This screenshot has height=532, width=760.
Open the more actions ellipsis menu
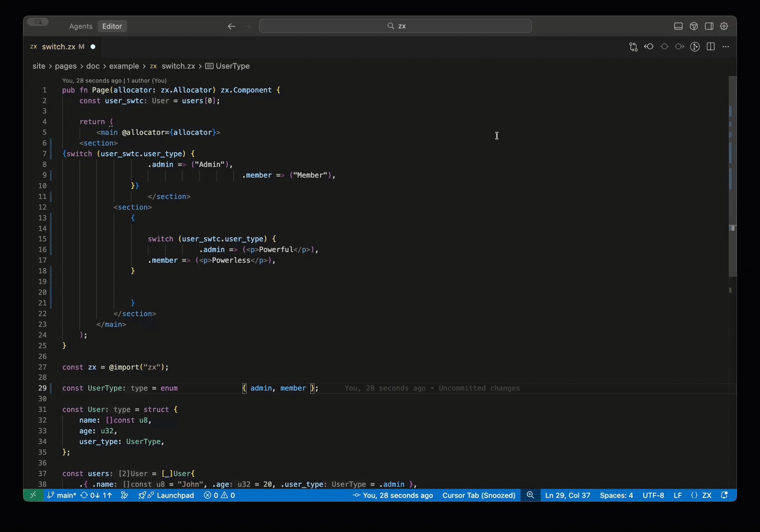click(x=726, y=47)
